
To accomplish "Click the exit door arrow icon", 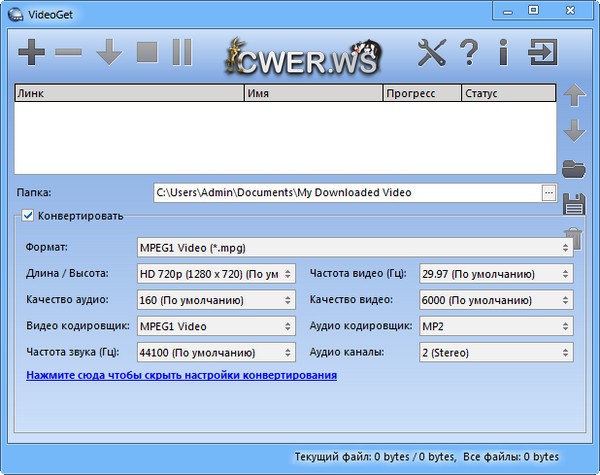I will 544,53.
